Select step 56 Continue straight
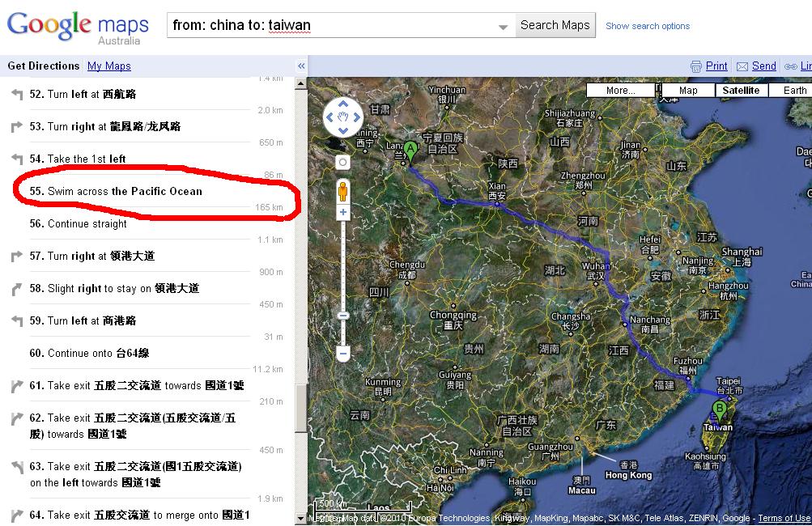This screenshot has height=526, width=812. [x=78, y=223]
